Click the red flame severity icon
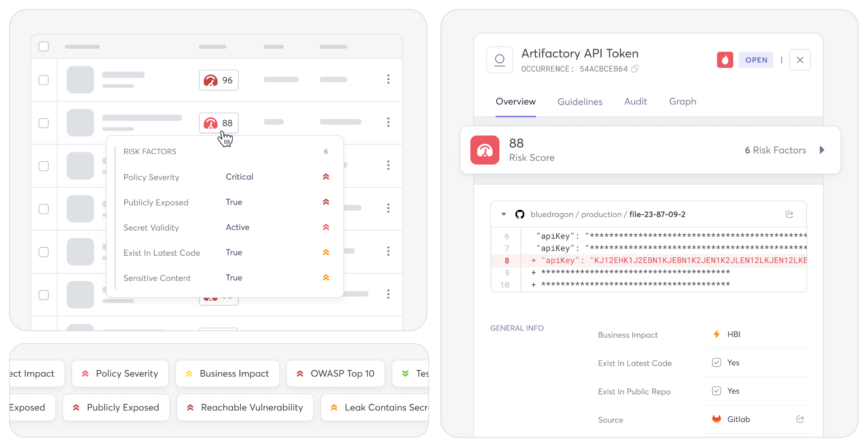Image resolution: width=868 pixels, height=447 pixels. click(725, 60)
